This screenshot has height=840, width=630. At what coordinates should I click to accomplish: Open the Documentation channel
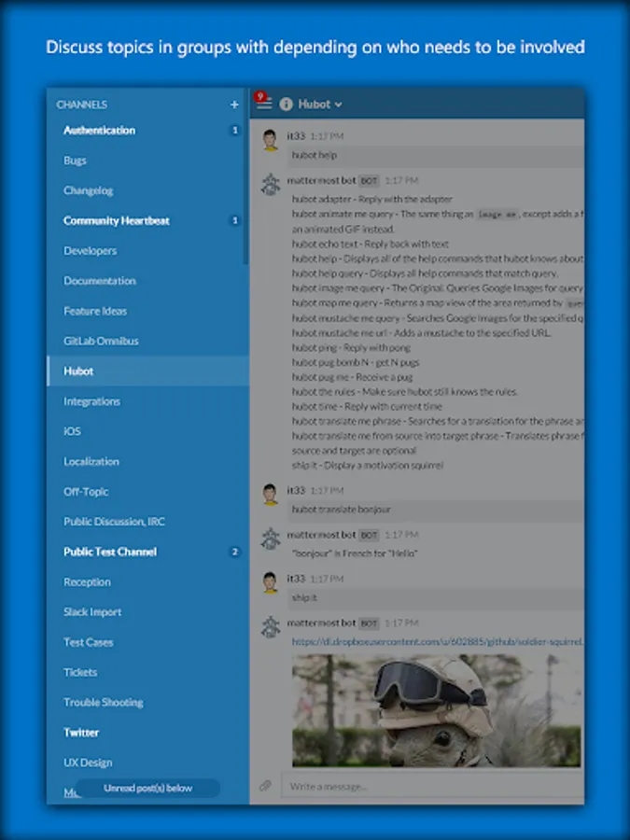(x=147, y=281)
